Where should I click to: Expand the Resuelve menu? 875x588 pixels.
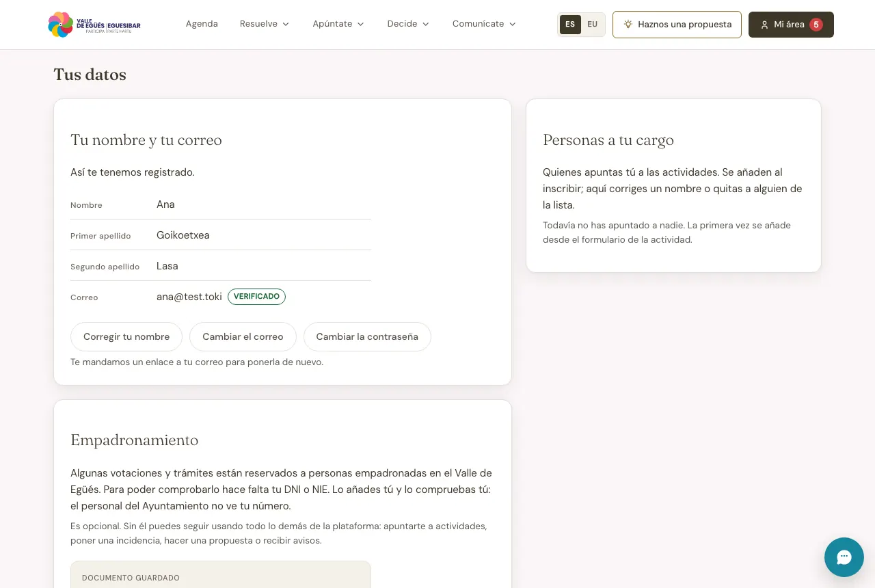(265, 24)
